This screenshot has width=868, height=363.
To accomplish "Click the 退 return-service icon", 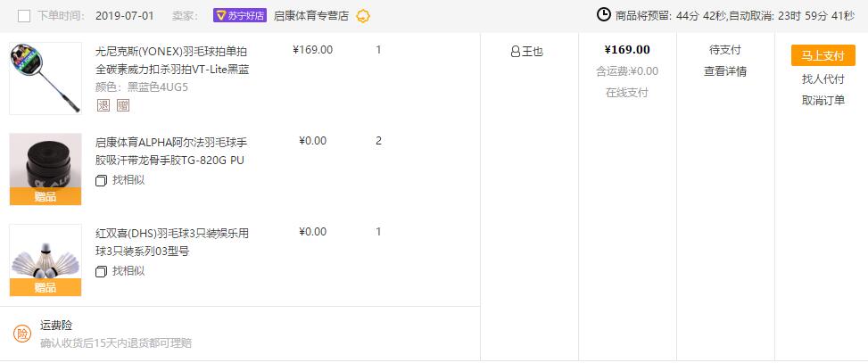I will [103, 106].
